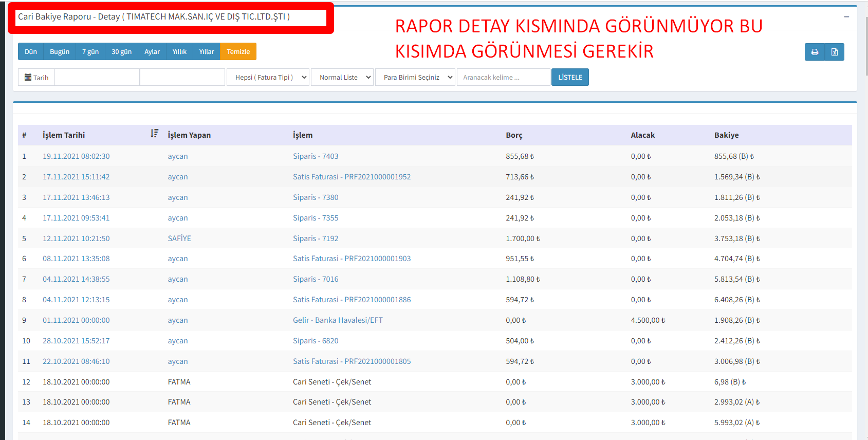The image size is (868, 440).
Task: Click the sort icon beside İşlem Tarihi
Action: pyautogui.click(x=154, y=134)
